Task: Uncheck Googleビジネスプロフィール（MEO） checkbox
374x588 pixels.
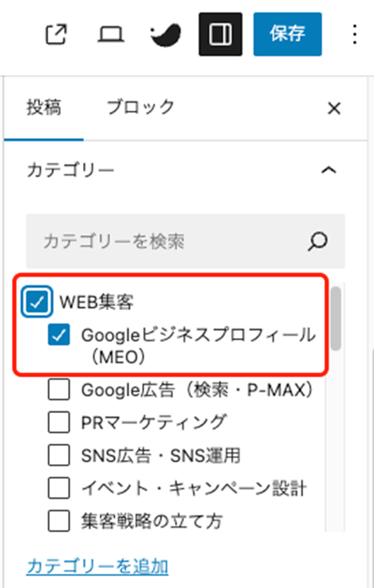Action: pyautogui.click(x=60, y=335)
